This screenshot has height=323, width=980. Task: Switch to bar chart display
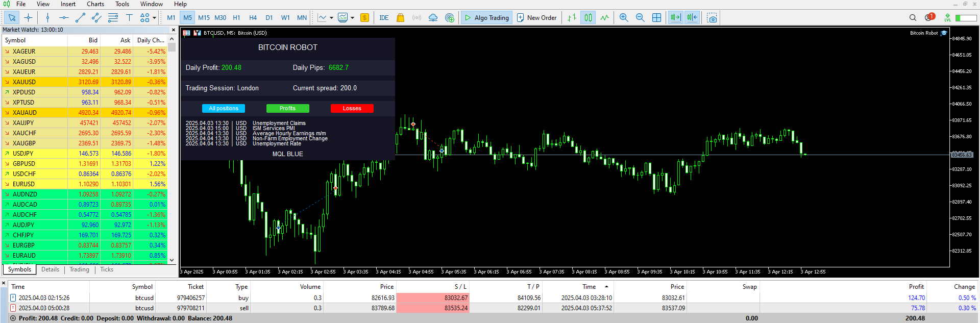click(572, 18)
